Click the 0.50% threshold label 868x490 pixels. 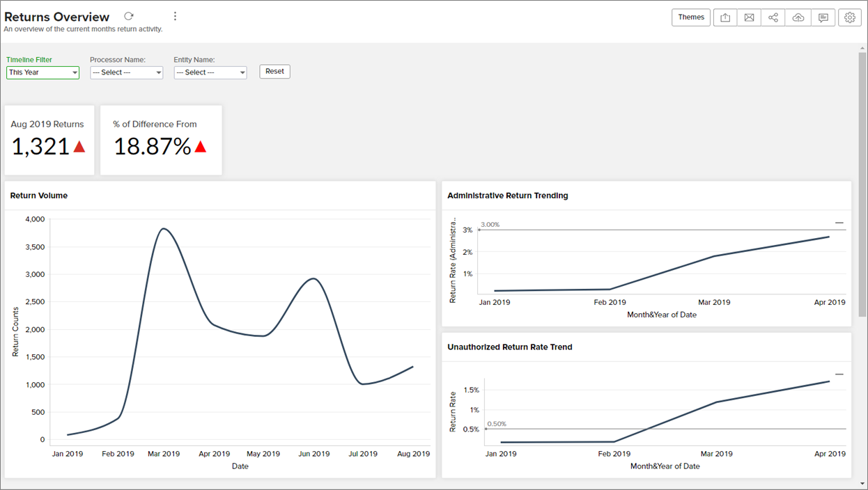tap(497, 424)
